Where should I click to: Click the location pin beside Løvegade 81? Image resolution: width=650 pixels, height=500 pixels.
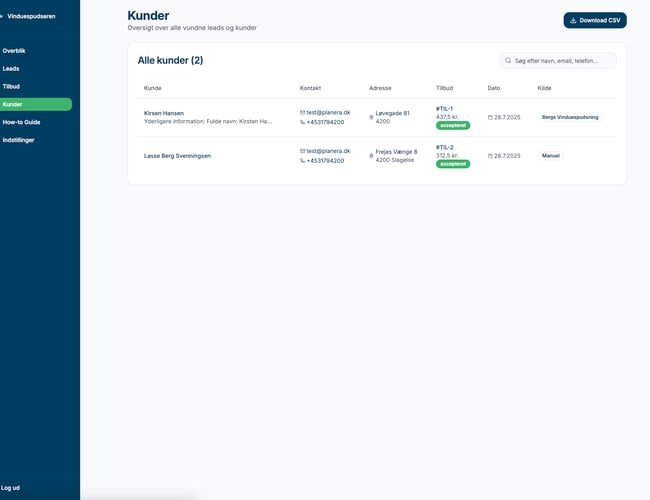click(x=371, y=117)
